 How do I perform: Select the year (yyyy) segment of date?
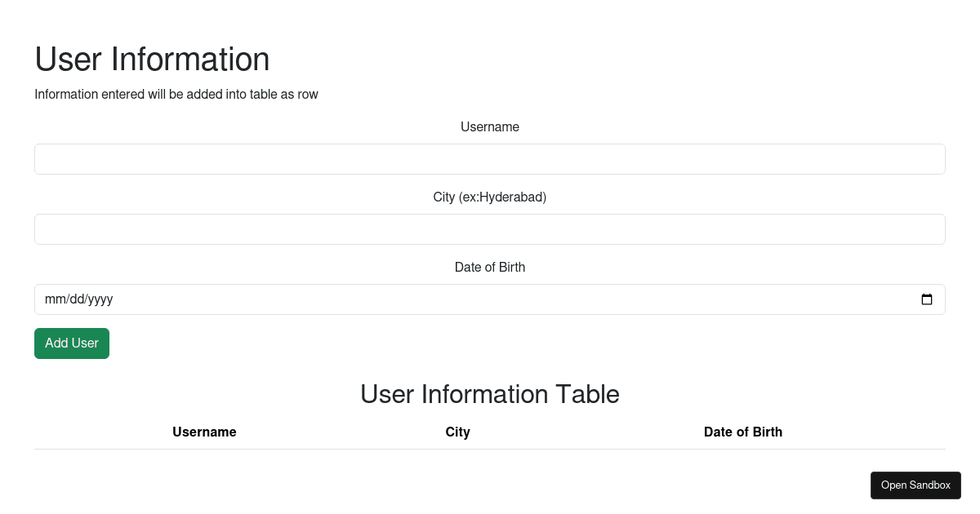100,299
